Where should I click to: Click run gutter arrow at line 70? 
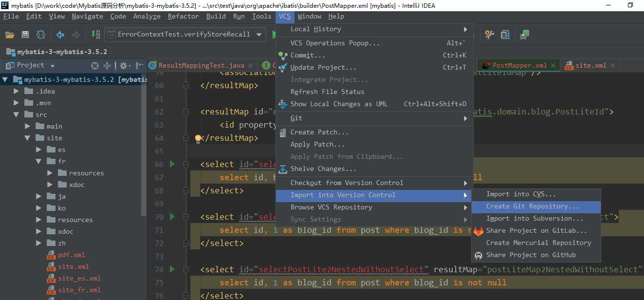click(172, 217)
